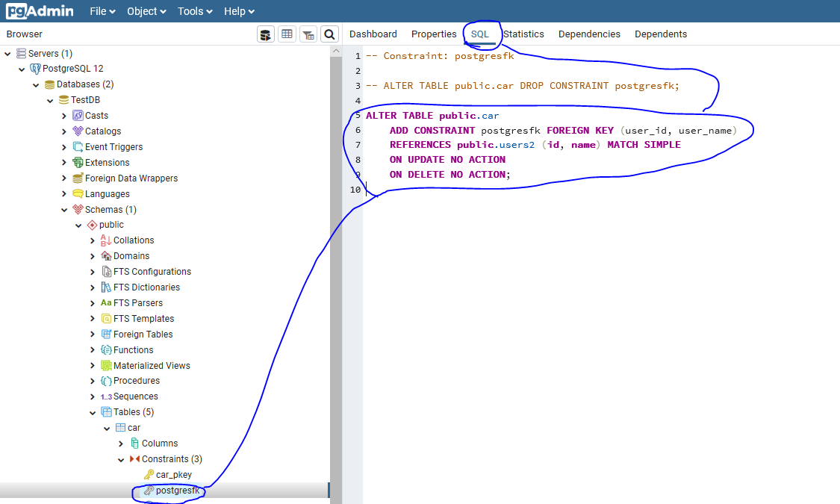The width and height of the screenshot is (840, 504).
Task: Click the Browser tree vertical scrollbar
Action: [x=336, y=279]
